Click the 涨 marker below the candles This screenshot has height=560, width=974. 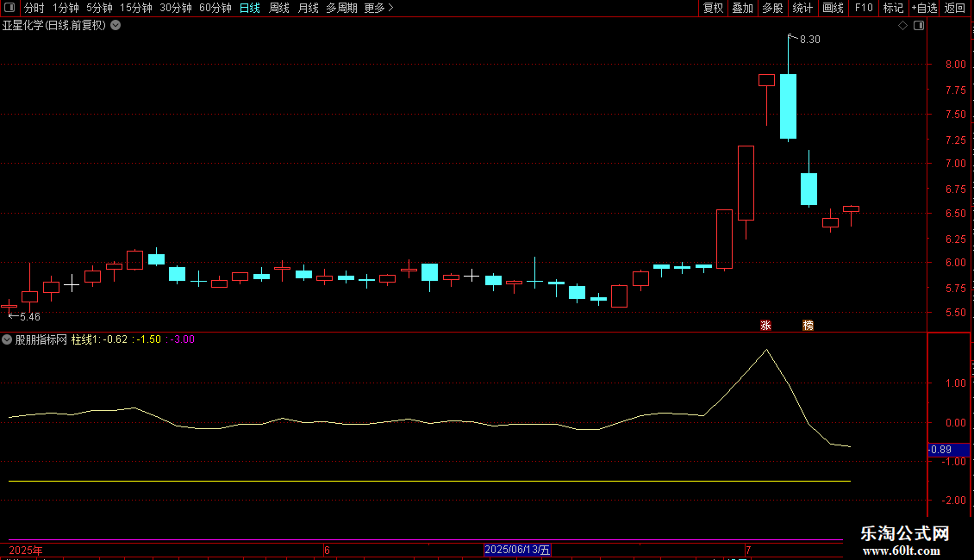point(766,326)
